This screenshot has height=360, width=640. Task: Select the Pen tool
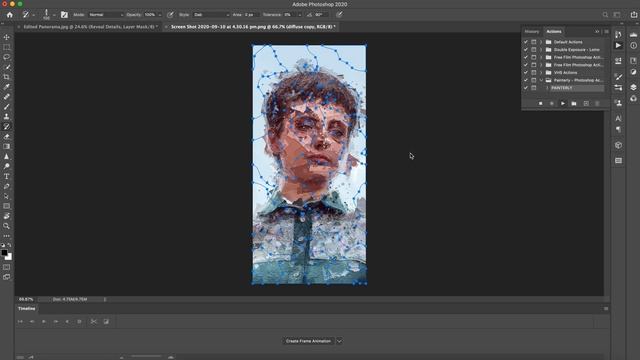[7, 186]
